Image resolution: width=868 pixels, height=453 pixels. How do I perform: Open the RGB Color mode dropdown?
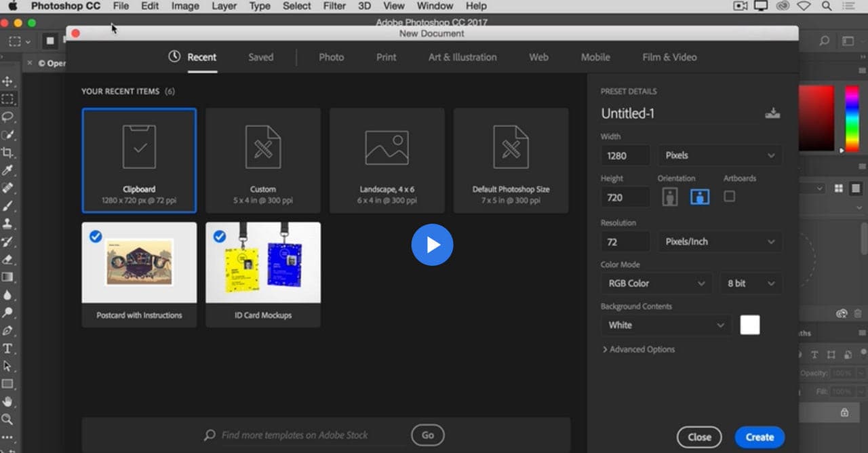(655, 283)
